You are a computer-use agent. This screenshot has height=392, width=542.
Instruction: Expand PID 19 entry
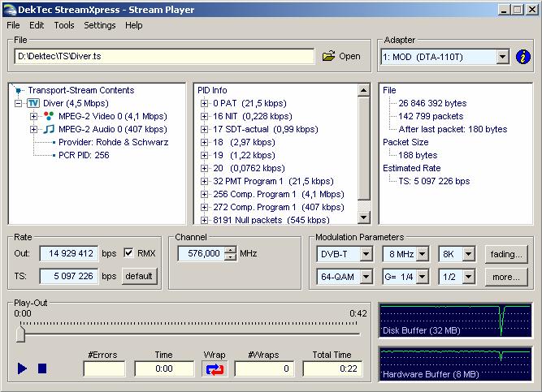click(204, 155)
